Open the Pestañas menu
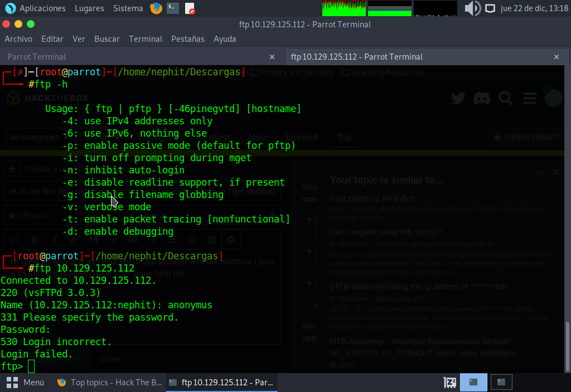The image size is (571, 392). point(187,39)
